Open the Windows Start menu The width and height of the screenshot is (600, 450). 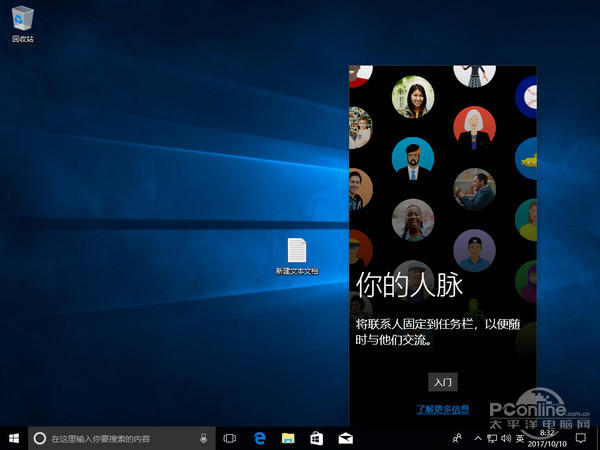pos(14,438)
